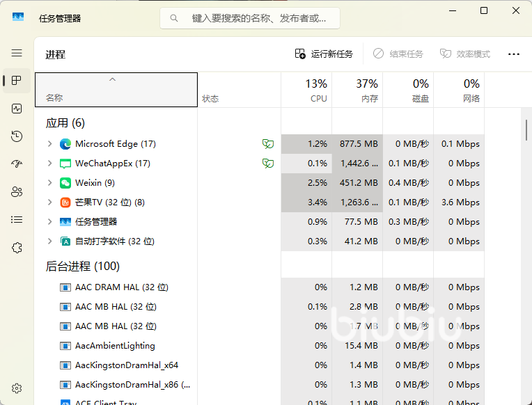This screenshot has width=532, height=405.
Task: Select the 自动打字软件 (32 位) app row
Action: pyautogui.click(x=115, y=241)
